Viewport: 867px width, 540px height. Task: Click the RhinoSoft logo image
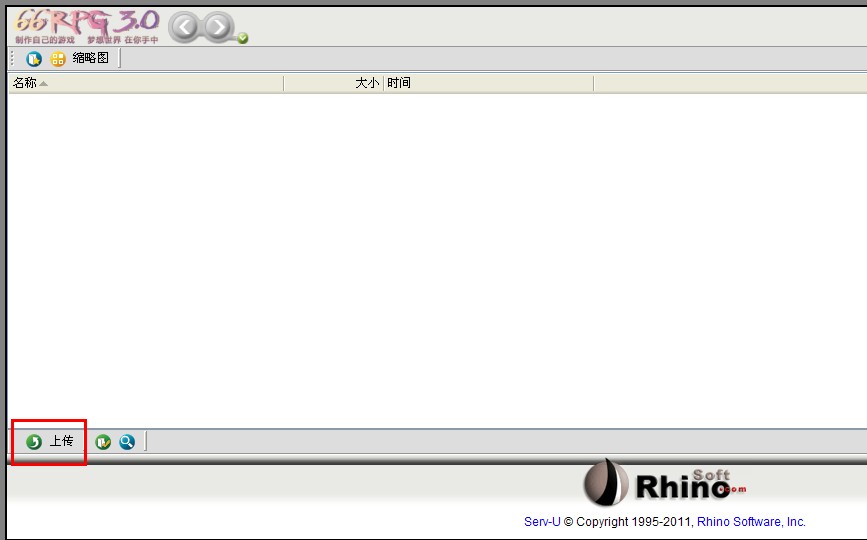click(x=664, y=483)
